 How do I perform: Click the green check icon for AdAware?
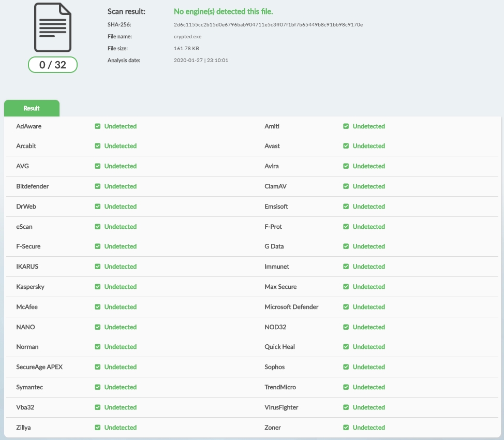tap(98, 126)
